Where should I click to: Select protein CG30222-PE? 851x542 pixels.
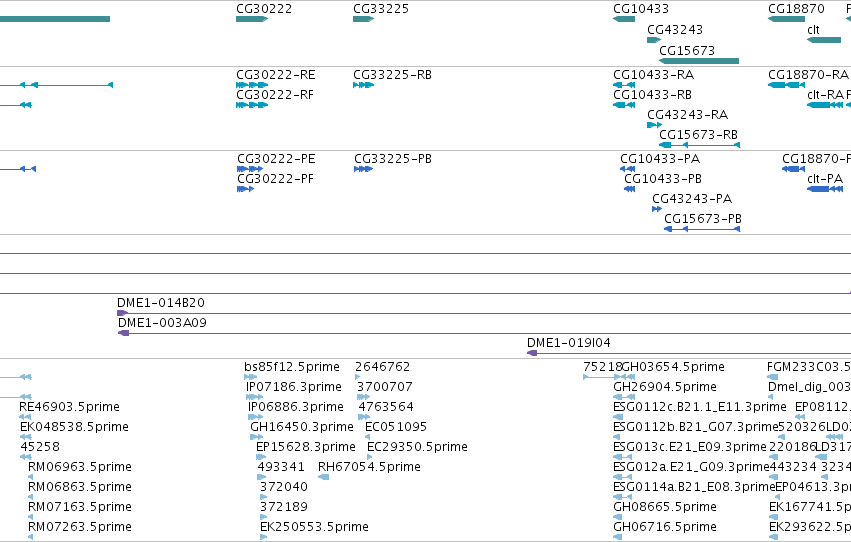point(276,159)
